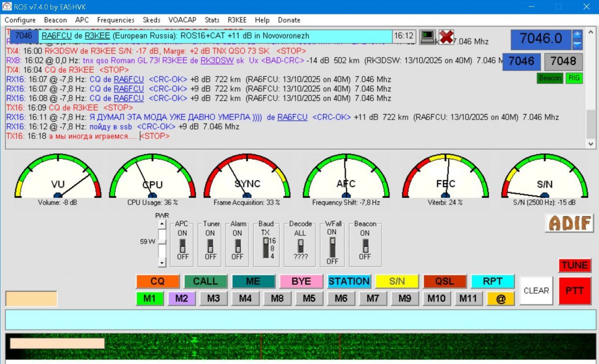
Task: Switch the WFall waterfall toggle
Action: [x=332, y=247]
